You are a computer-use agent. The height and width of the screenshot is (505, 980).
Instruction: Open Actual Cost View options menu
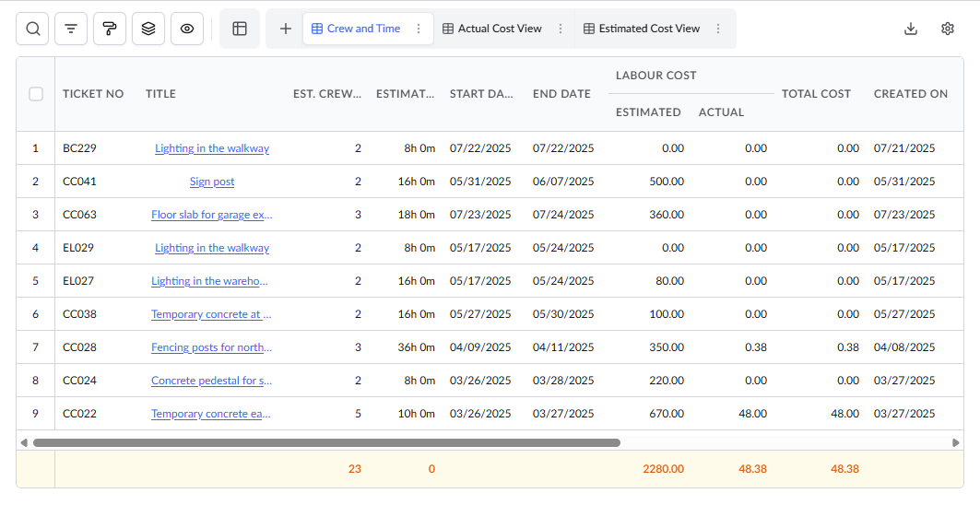pos(561,29)
